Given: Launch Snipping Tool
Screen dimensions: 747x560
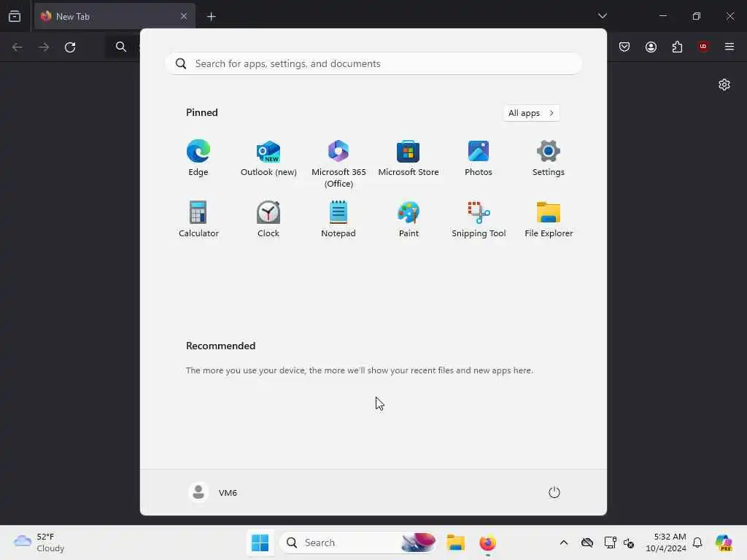Looking at the screenshot, I should point(479,219).
